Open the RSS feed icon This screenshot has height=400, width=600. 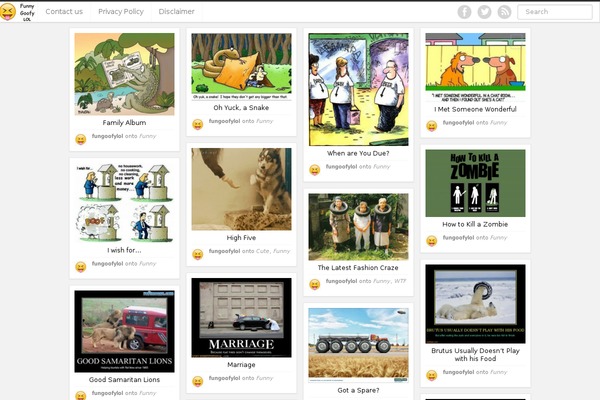point(504,12)
